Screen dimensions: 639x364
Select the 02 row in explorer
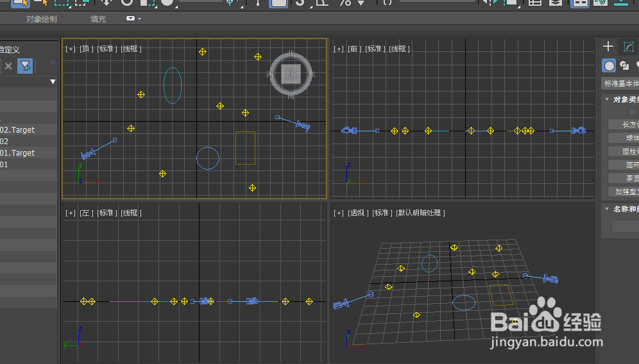pos(28,141)
